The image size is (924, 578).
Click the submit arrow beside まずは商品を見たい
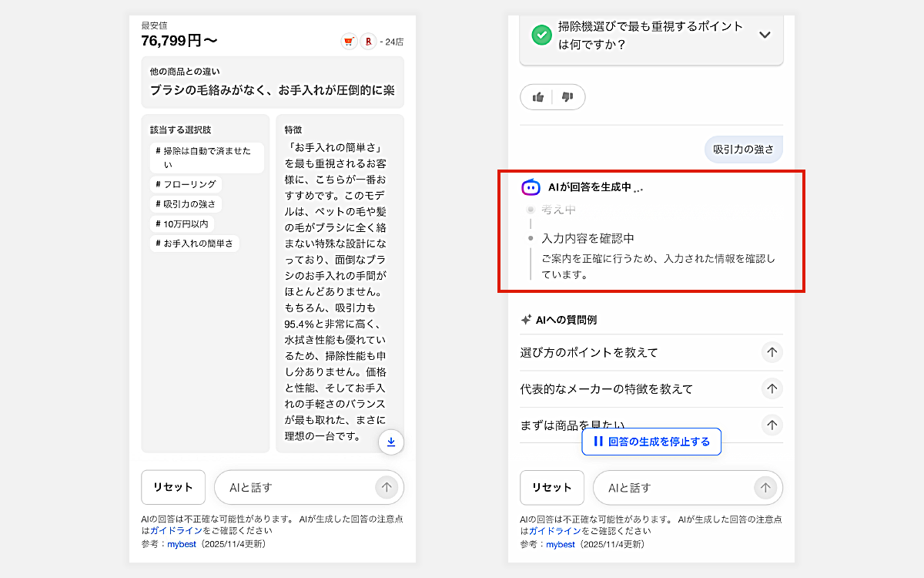pos(772,425)
